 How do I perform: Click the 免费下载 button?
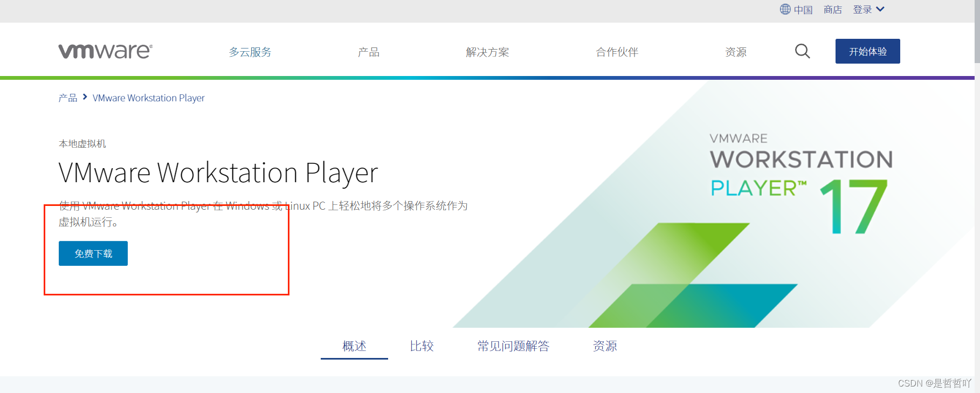pyautogui.click(x=93, y=253)
